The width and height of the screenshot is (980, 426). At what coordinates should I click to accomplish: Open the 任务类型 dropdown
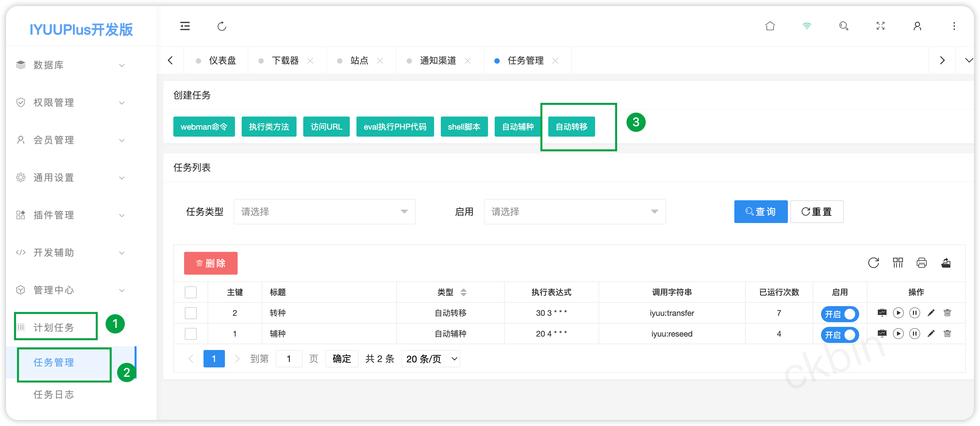[324, 212]
